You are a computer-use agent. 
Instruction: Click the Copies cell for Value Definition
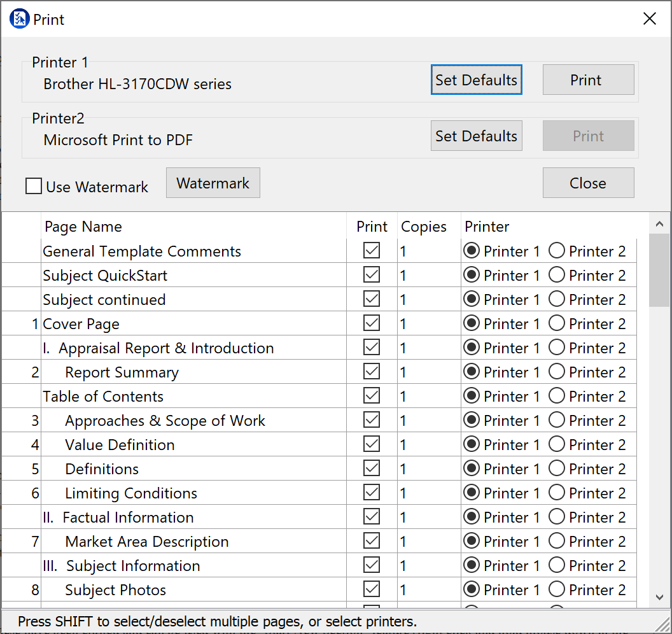[x=428, y=444]
